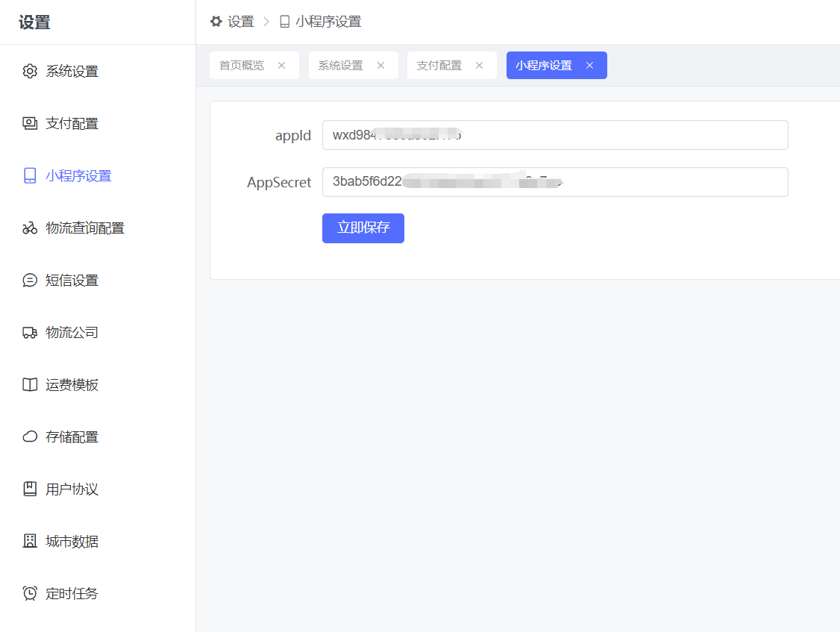Close the 系统设置 tab
The height and width of the screenshot is (632, 840).
pos(381,66)
